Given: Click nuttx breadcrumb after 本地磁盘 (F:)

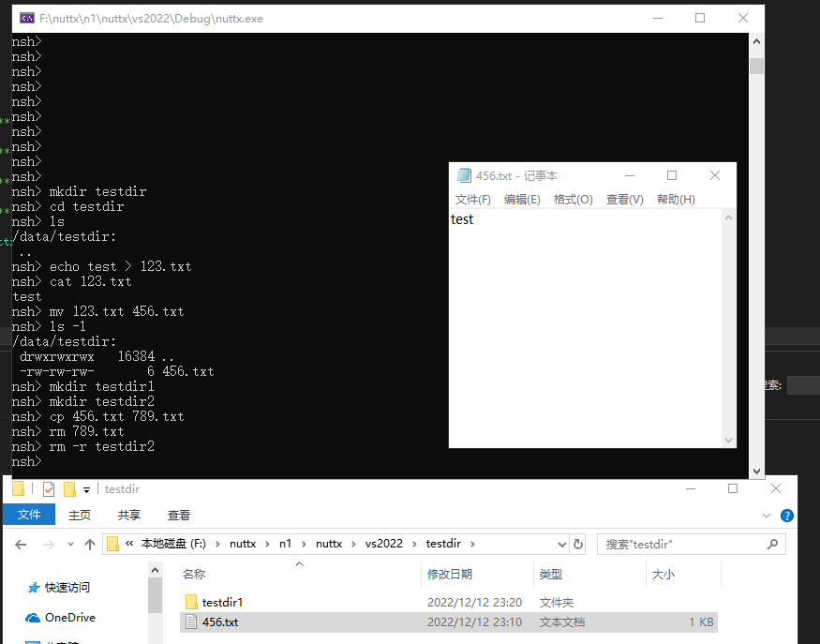Looking at the screenshot, I should pos(243,544).
